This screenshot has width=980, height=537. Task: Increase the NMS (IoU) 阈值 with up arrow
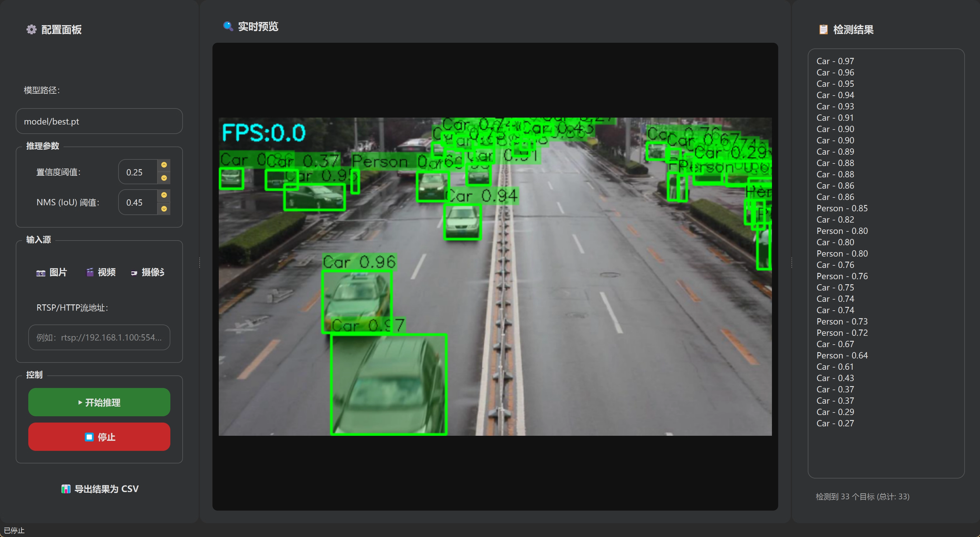click(164, 195)
